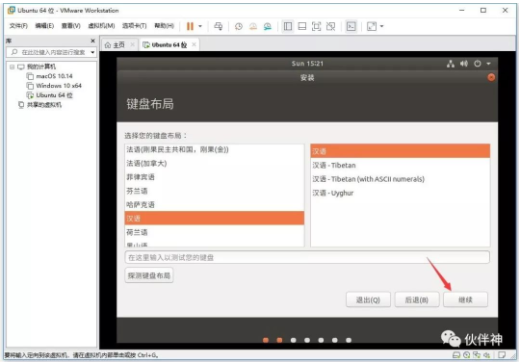Click the pause virtual machine icon
This screenshot has width=519, height=362.
coord(190,26)
